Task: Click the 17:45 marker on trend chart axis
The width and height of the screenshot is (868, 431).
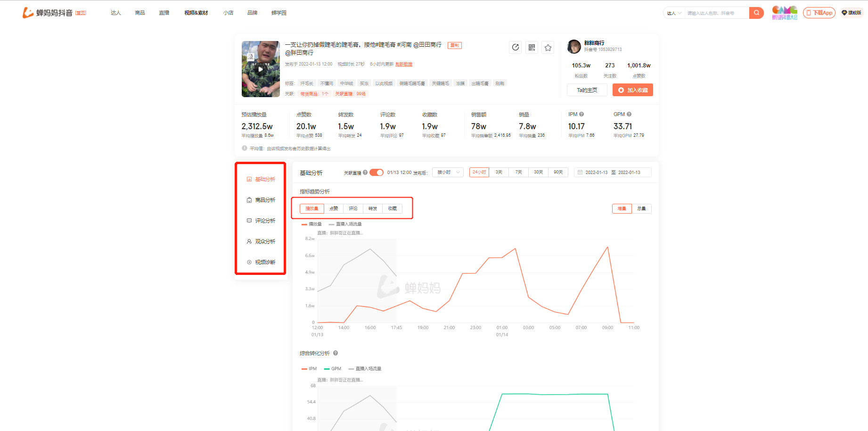Action: point(396,328)
